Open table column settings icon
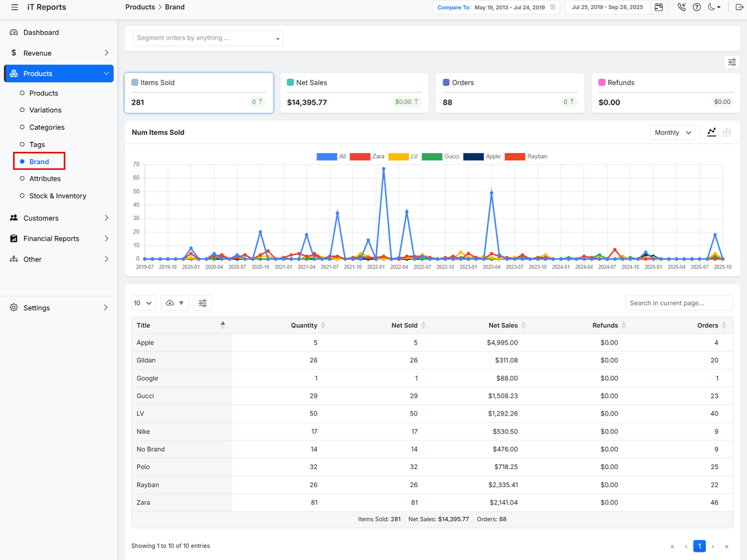The image size is (747, 560). tap(202, 303)
